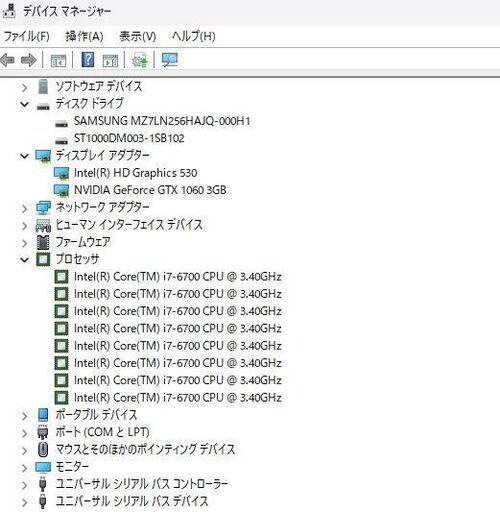Collapse the ディスク ドライブ node
Image resolution: width=500 pixels, height=512 pixels.
point(24,104)
